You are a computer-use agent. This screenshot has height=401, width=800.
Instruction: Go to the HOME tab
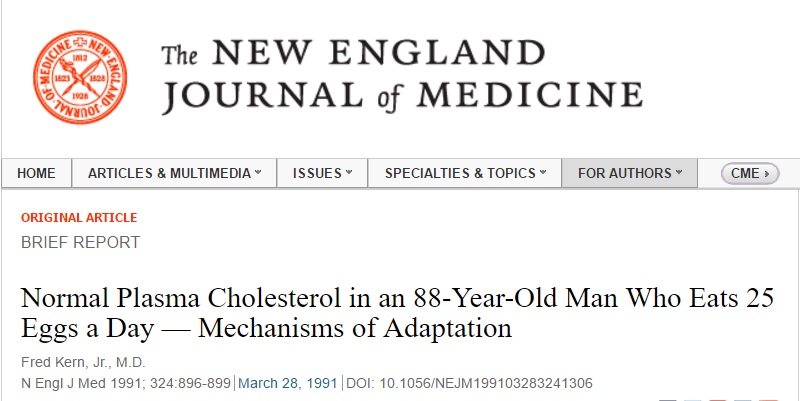[36, 173]
